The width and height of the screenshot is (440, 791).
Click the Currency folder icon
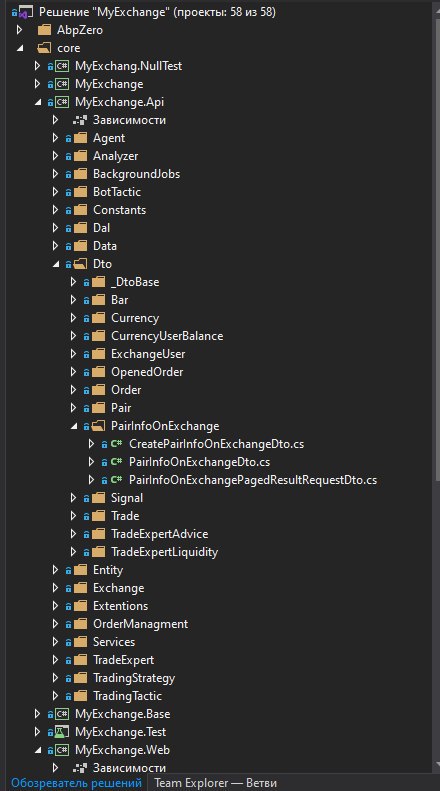pyautogui.click(x=98, y=318)
